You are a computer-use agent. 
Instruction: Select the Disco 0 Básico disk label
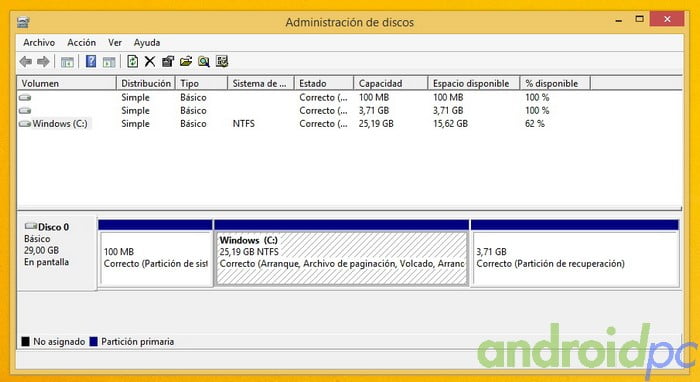56,253
